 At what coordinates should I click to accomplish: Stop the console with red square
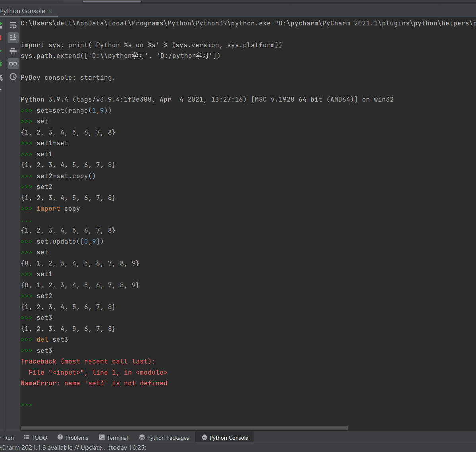click(x=1, y=38)
